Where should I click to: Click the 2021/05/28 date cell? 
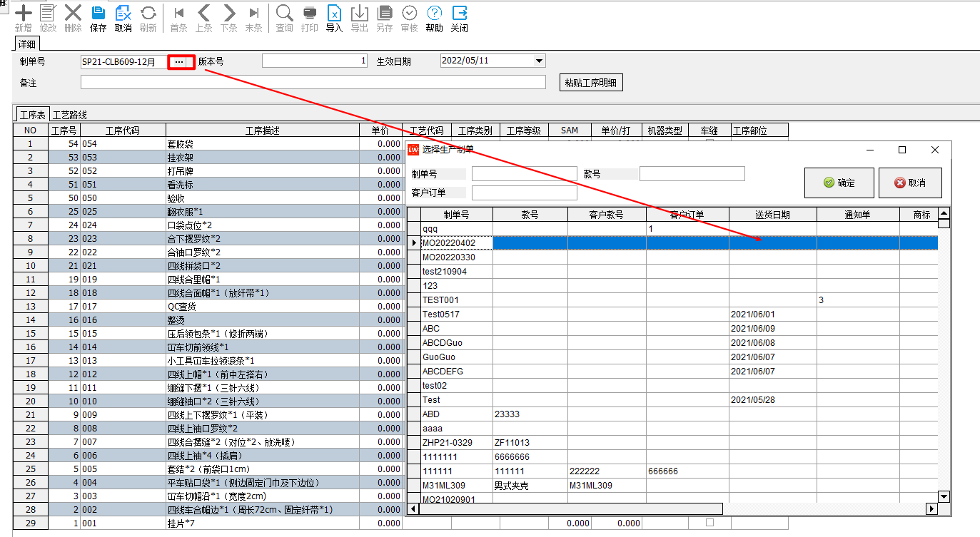tap(773, 400)
